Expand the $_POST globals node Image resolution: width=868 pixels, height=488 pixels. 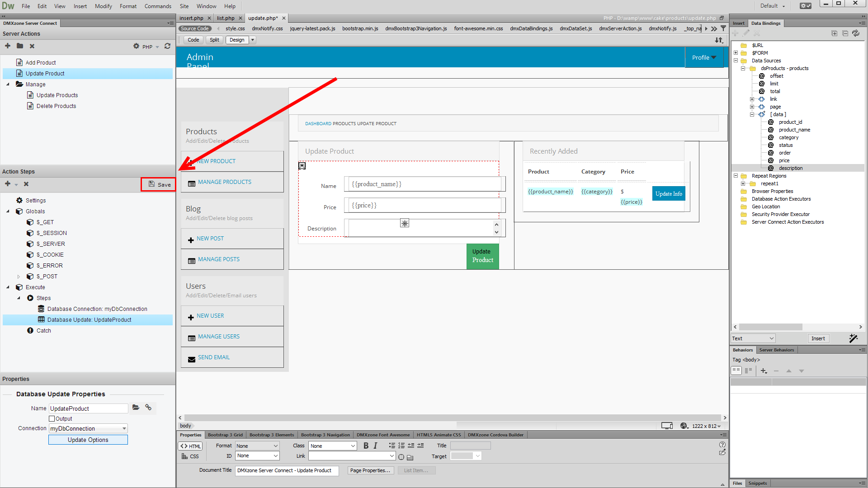coord(19,277)
